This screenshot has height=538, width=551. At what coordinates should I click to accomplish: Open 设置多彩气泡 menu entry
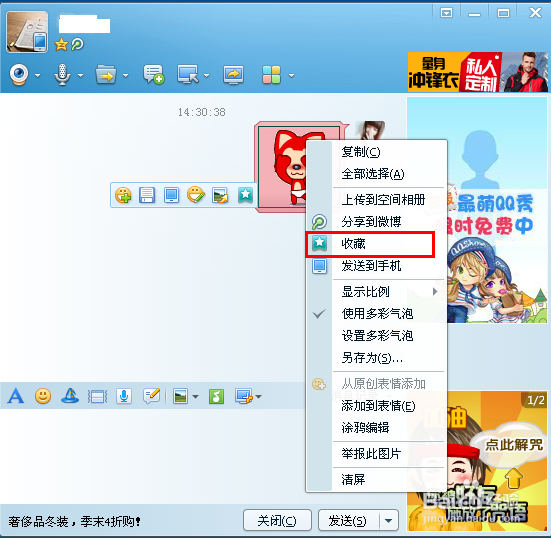377,336
